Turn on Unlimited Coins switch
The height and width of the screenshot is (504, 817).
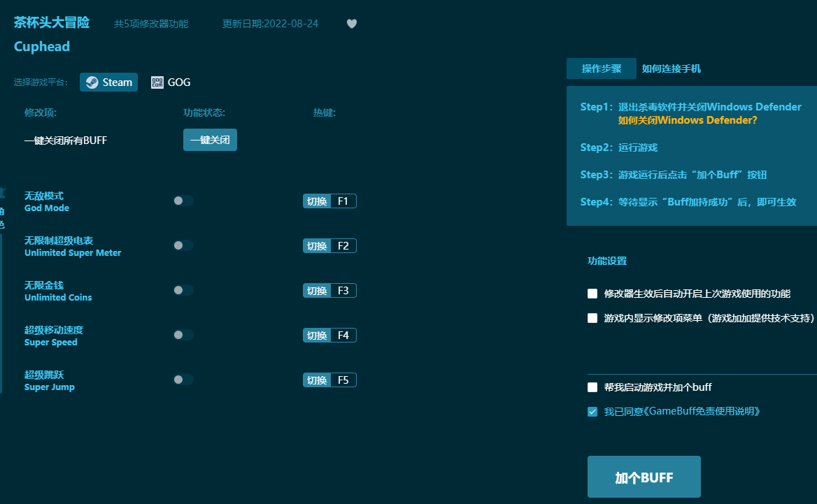pos(183,291)
